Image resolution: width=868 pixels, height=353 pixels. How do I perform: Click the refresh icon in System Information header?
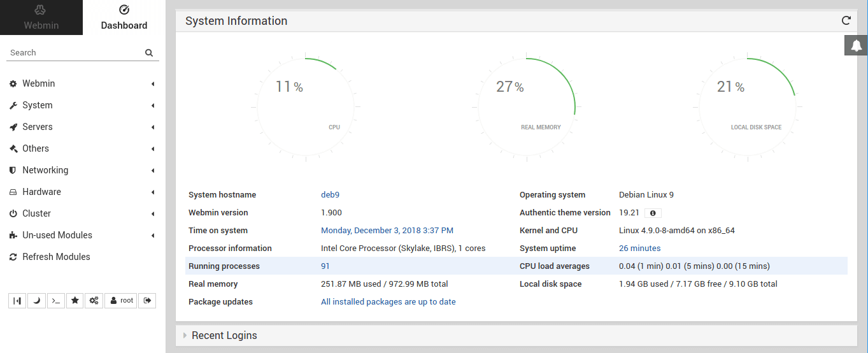click(x=846, y=20)
